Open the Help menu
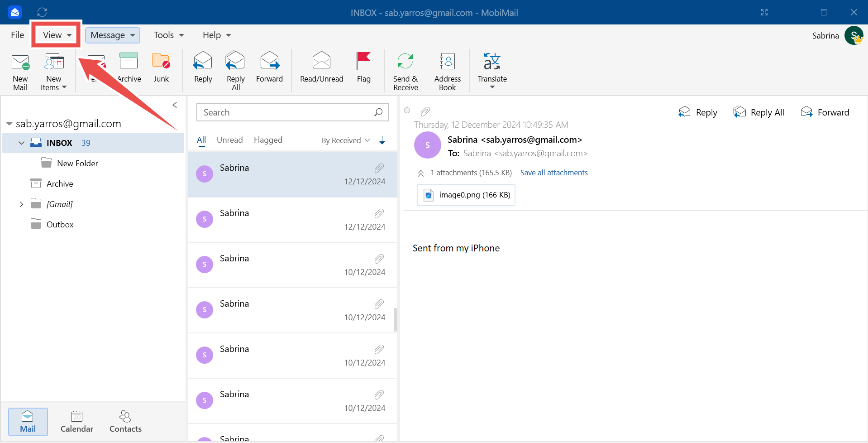 point(217,35)
